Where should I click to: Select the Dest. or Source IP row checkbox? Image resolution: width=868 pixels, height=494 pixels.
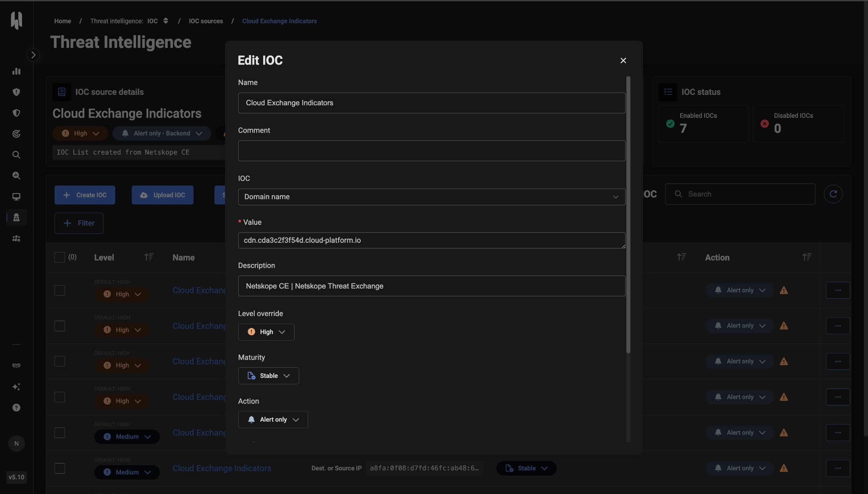pos(60,468)
